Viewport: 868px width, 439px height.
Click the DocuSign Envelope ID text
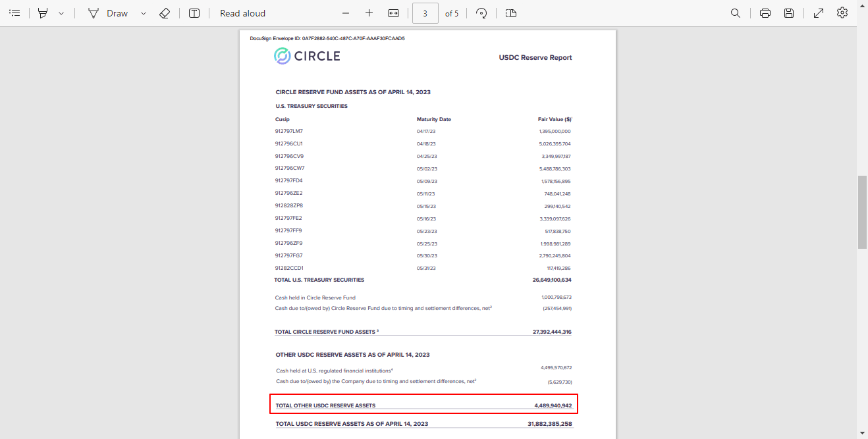(x=327, y=38)
